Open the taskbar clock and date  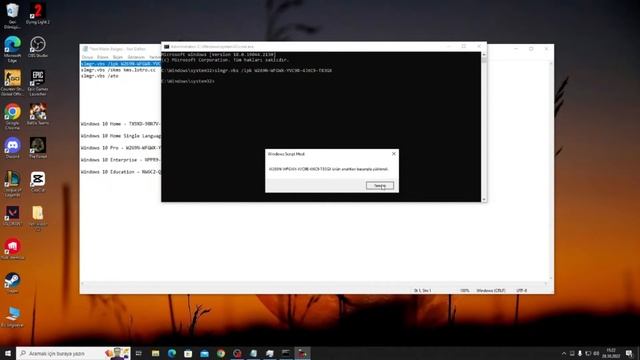611,353
